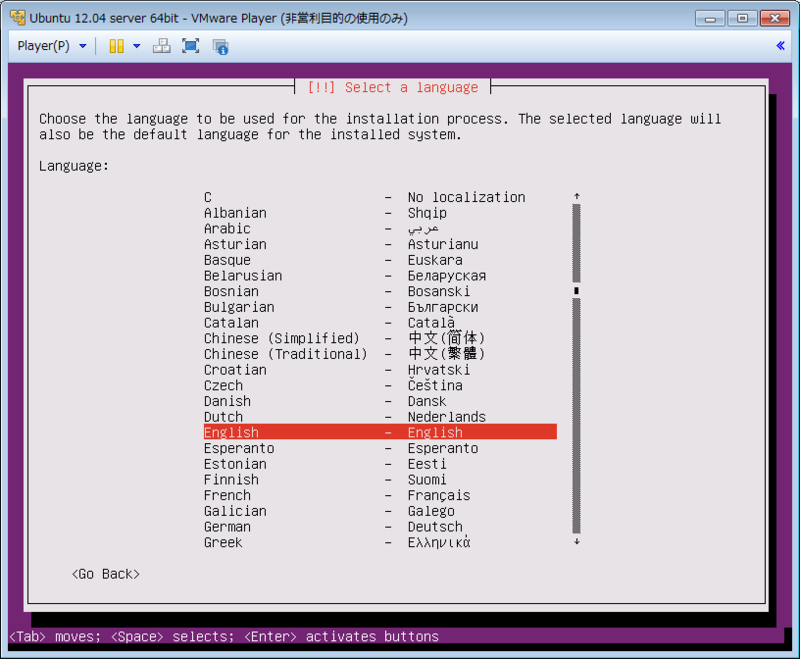The image size is (800, 659).
Task: Select Chinese (Simplified) language row
Action: coord(380,339)
